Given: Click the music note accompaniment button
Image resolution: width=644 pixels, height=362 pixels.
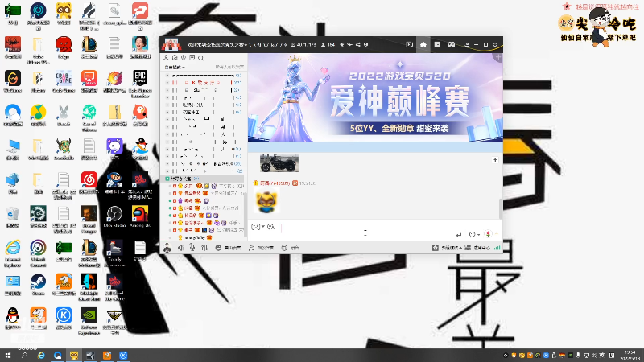Looking at the screenshot, I should point(261,248).
